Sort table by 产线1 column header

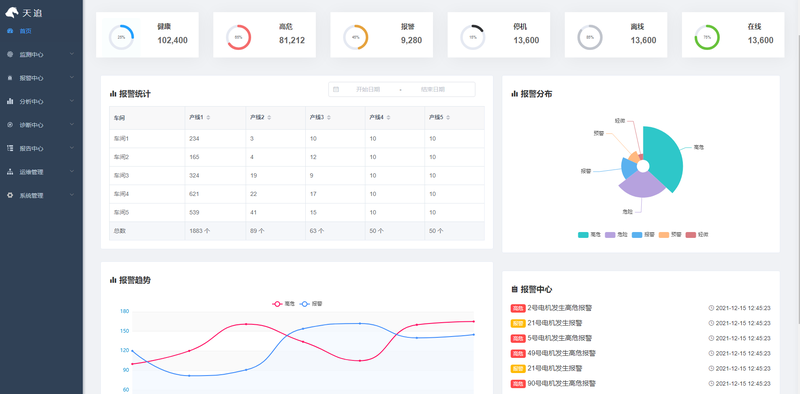pos(199,117)
